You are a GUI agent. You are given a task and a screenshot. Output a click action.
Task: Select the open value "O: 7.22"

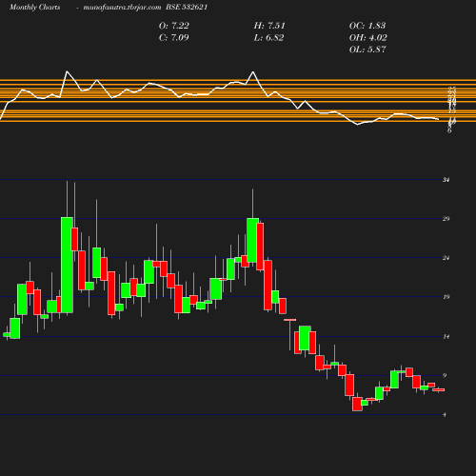point(174,26)
